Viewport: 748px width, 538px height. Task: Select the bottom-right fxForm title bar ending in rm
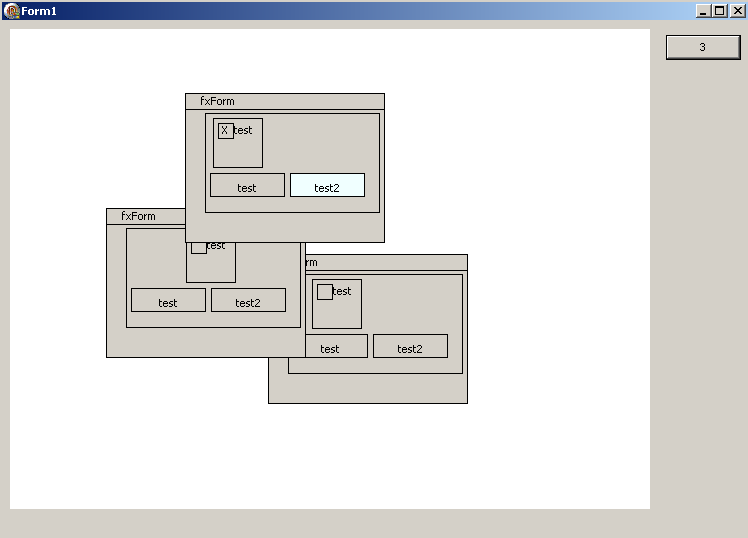(x=386, y=263)
